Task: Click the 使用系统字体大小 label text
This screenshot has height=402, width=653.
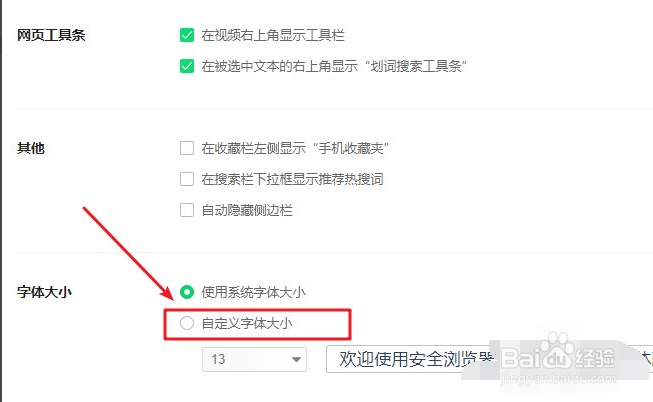Action: coord(253,292)
